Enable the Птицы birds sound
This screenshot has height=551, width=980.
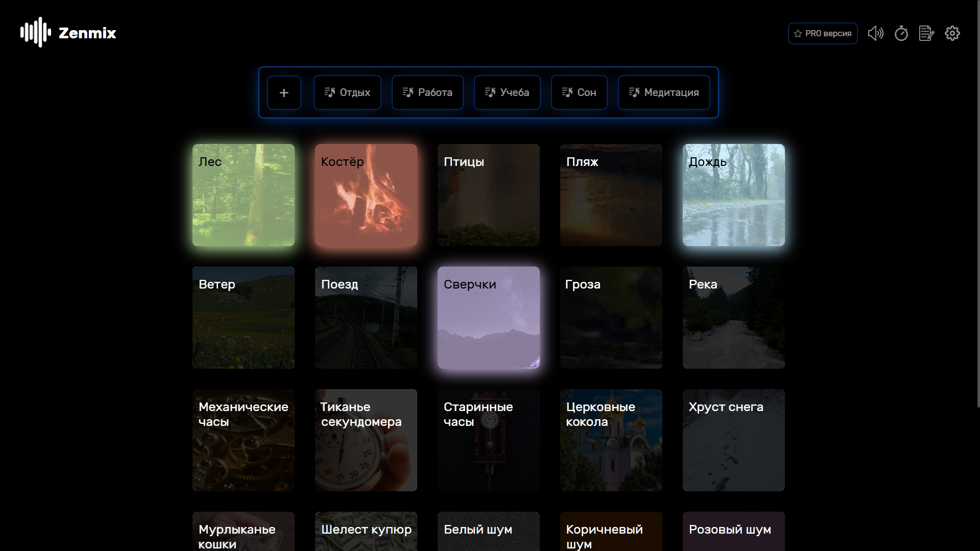click(x=489, y=195)
